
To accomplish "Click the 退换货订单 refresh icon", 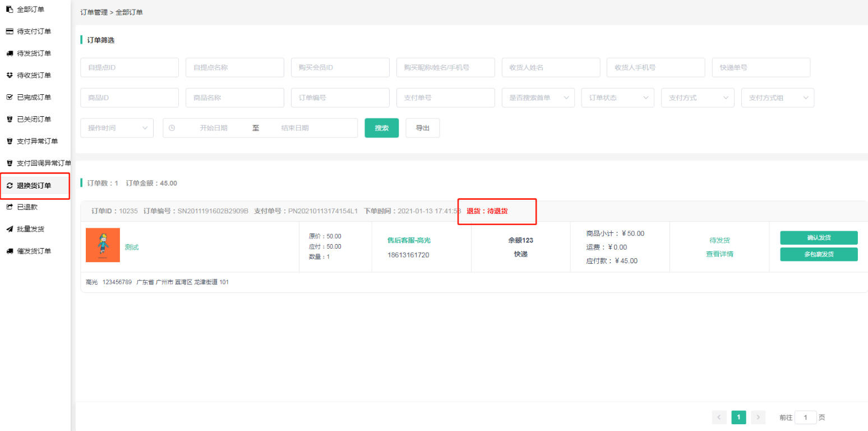I will pos(10,186).
